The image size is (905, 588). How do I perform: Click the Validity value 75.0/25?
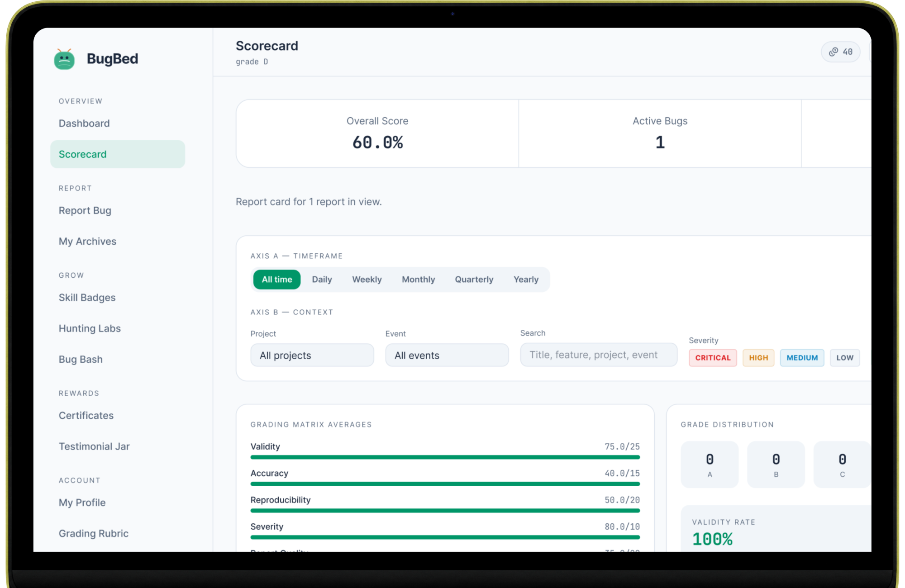622,447
